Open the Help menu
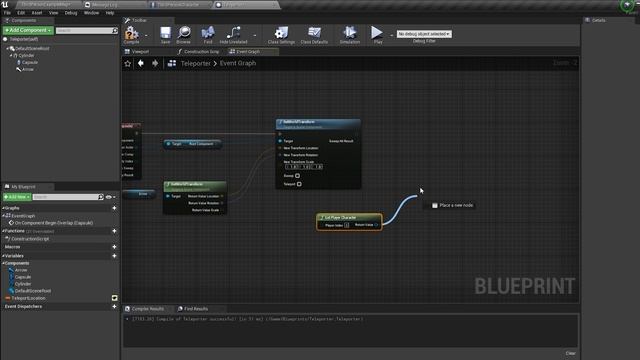Image resolution: width=640 pixels, height=360 pixels. tap(110, 13)
